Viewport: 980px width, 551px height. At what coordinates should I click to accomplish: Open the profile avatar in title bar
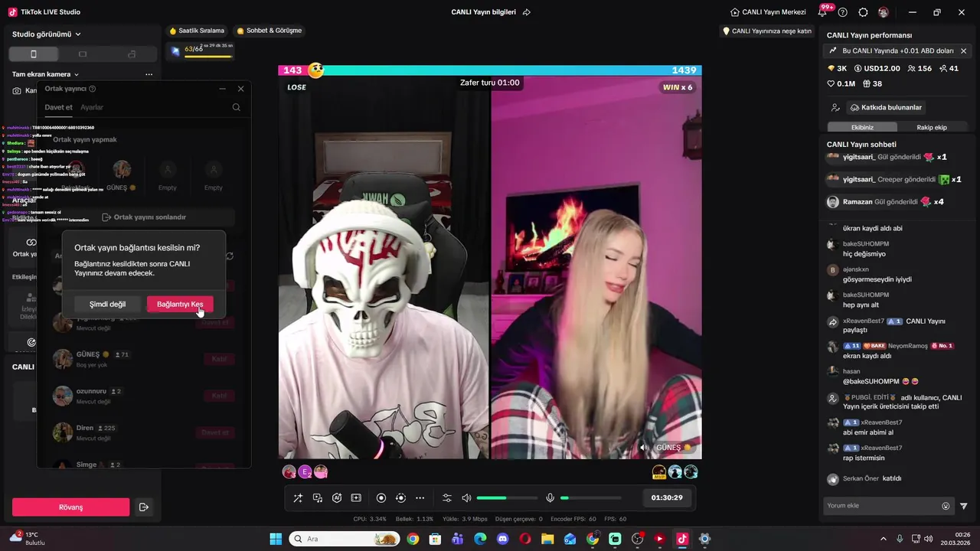tap(884, 12)
